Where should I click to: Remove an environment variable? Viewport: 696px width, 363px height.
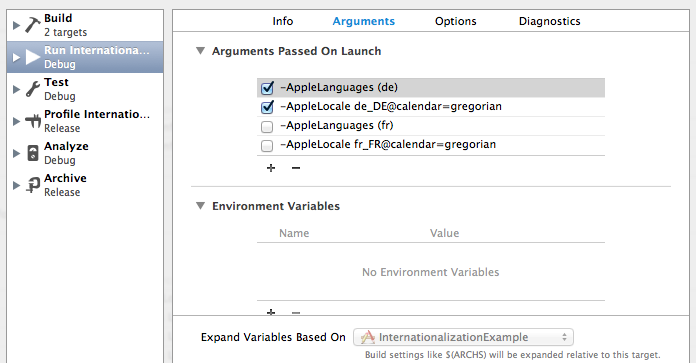pyautogui.click(x=296, y=312)
